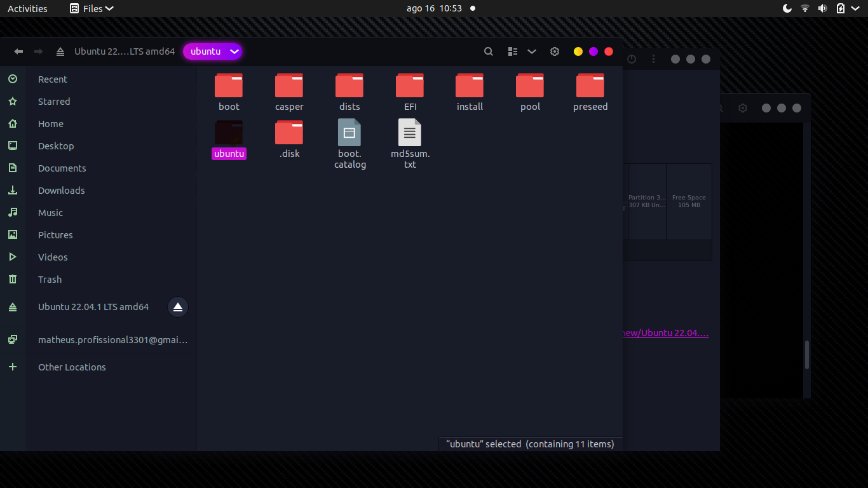This screenshot has width=868, height=488.
Task: Click the Wi-Fi icon in system tray
Action: coord(805,8)
